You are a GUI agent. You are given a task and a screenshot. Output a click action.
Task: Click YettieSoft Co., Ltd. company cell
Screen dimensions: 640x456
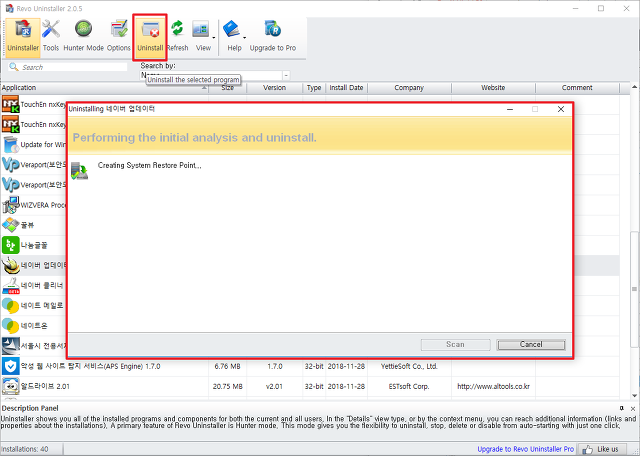(x=409, y=366)
